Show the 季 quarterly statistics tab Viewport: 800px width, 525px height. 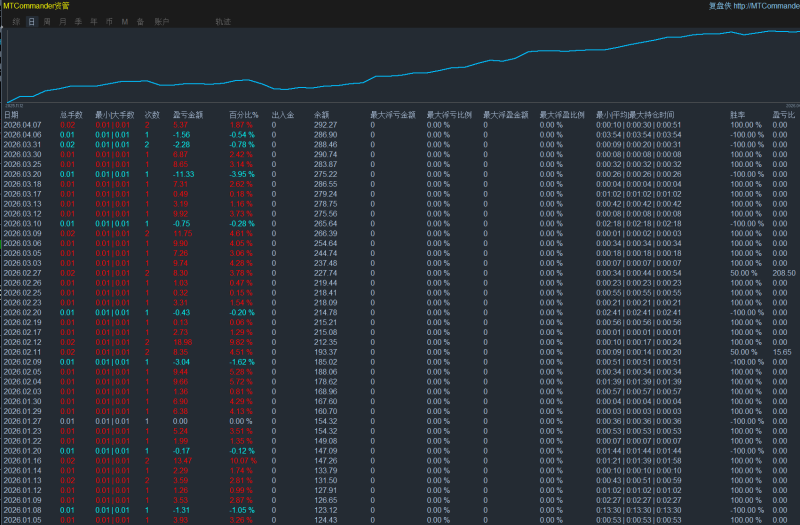(78, 21)
